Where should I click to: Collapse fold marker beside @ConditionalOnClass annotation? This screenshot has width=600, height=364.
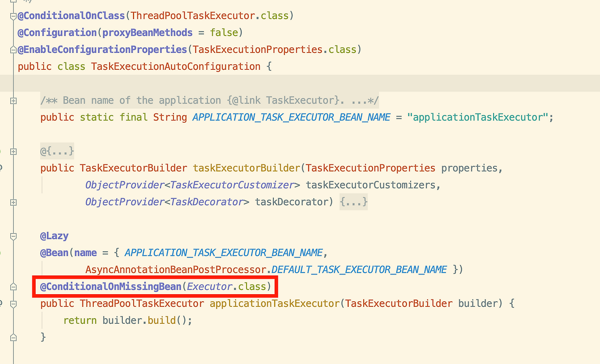13,16
